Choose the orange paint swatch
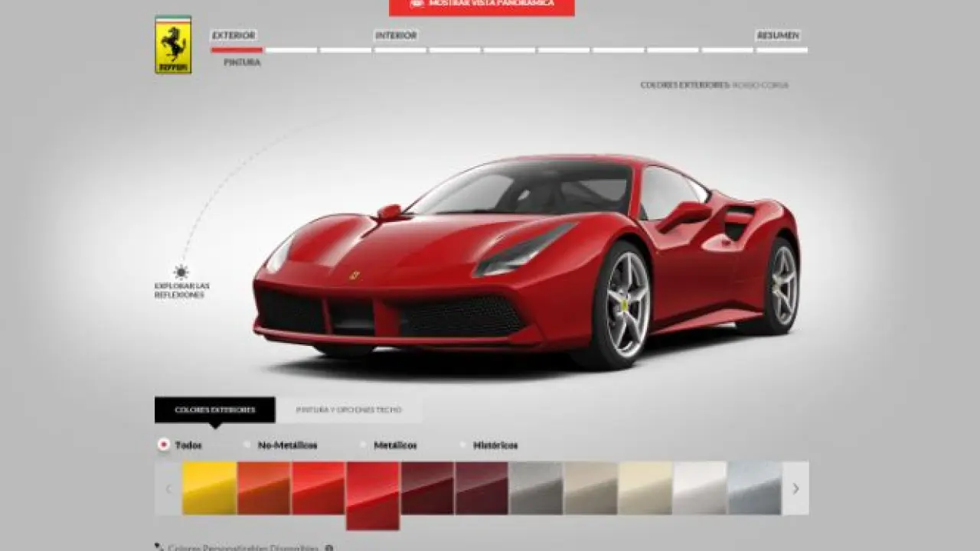Viewport: 980px width, 551px height. [263, 487]
